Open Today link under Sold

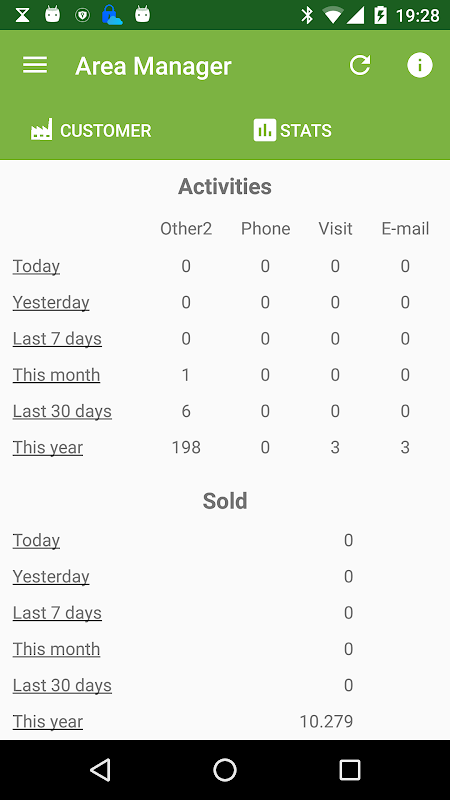click(36, 540)
